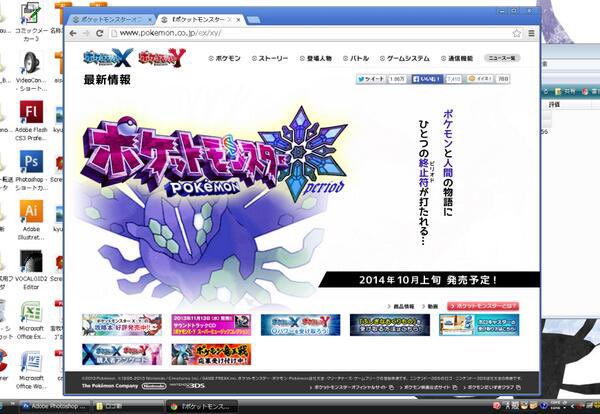Reload the page with the refresh icon

coord(99,33)
